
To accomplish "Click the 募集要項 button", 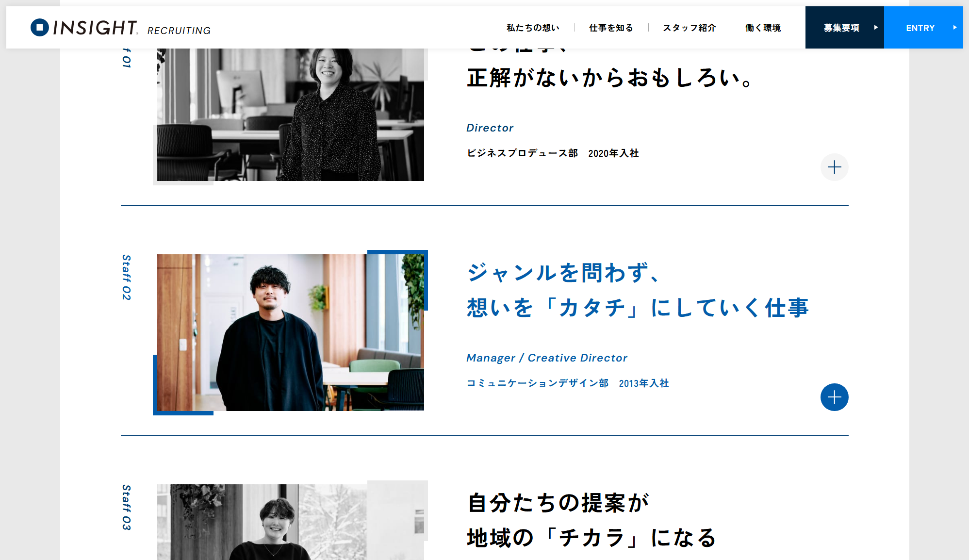I will coord(844,27).
